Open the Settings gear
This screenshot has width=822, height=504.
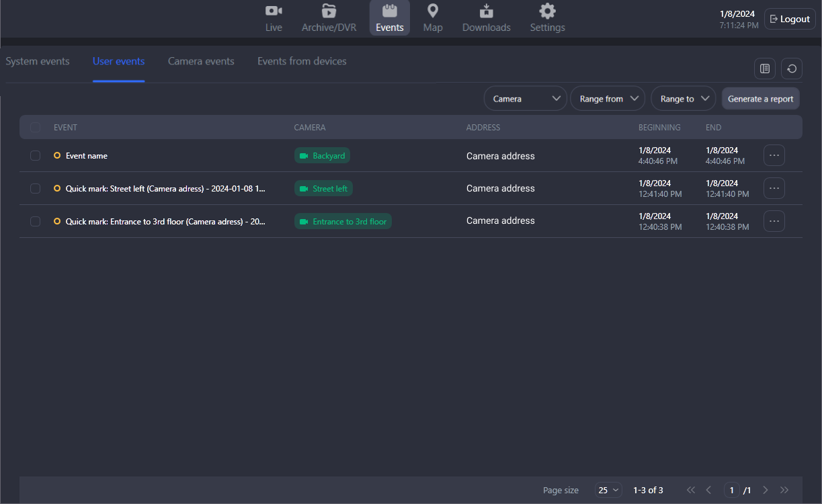tap(547, 18)
